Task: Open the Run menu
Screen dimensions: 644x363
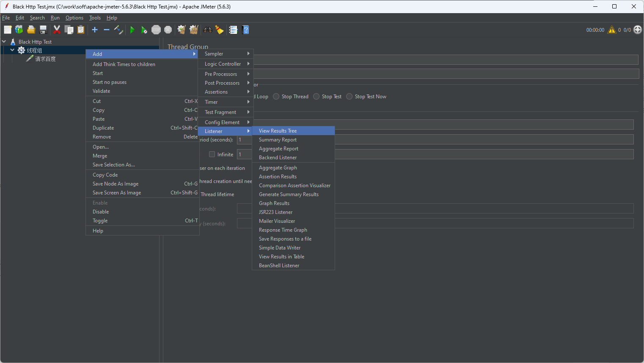Action: [x=55, y=18]
